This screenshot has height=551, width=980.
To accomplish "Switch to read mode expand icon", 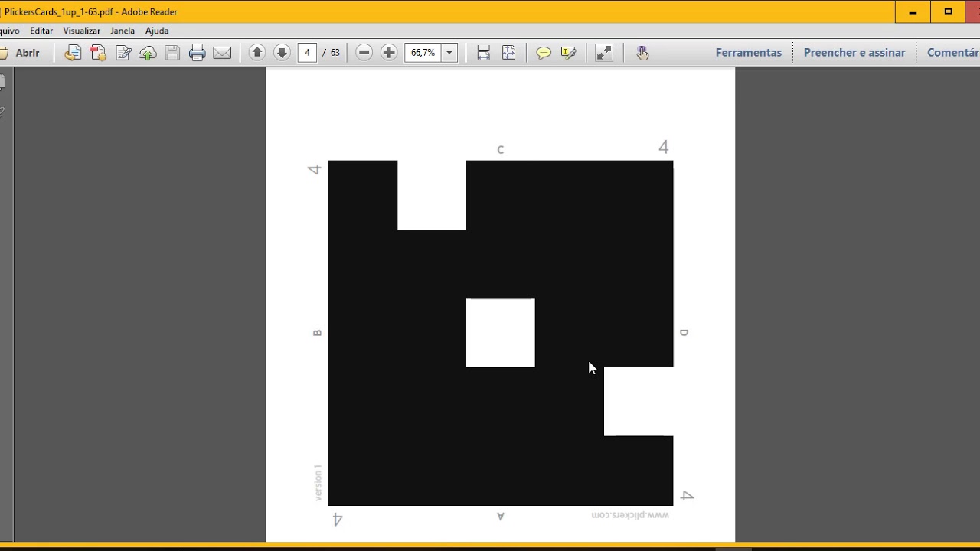I will (x=604, y=53).
